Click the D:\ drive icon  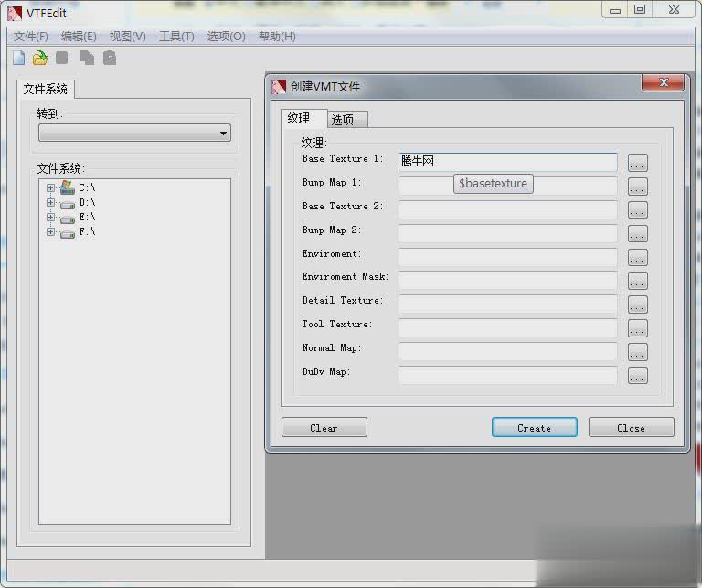point(67,204)
